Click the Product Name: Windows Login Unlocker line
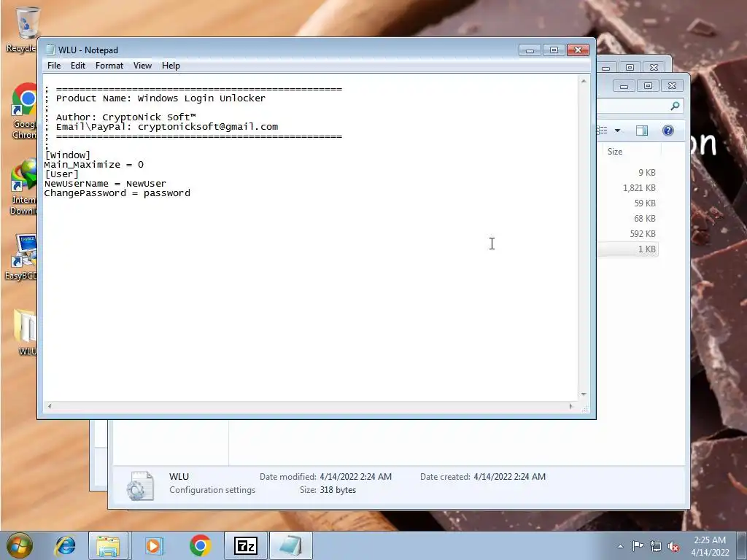The image size is (747, 560). (x=160, y=98)
